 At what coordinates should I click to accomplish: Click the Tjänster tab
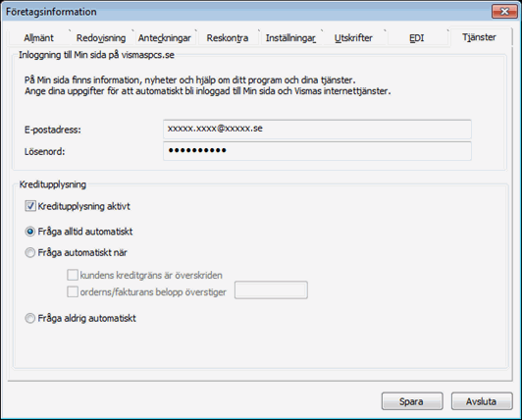click(x=479, y=37)
